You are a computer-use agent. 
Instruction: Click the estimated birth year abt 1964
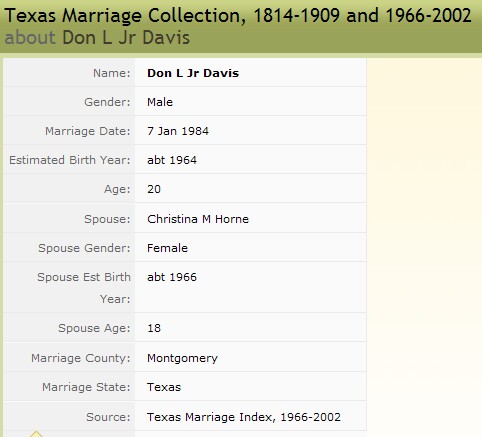pyautogui.click(x=172, y=160)
